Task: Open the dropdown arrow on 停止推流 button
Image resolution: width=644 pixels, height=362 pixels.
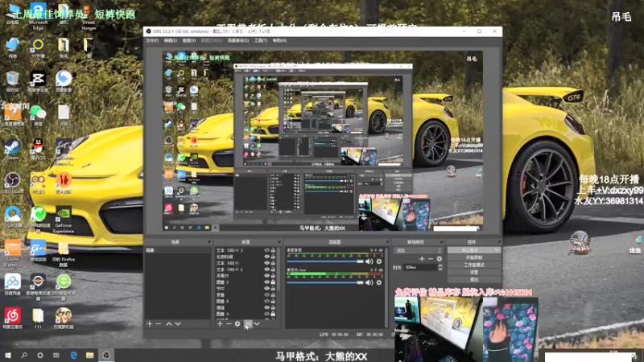Action: (497, 250)
